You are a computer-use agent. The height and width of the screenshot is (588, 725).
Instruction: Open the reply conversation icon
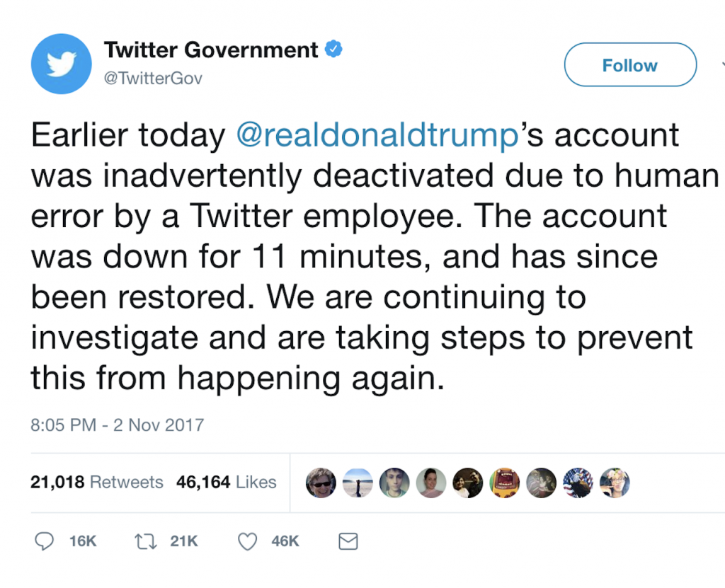pos(45,541)
